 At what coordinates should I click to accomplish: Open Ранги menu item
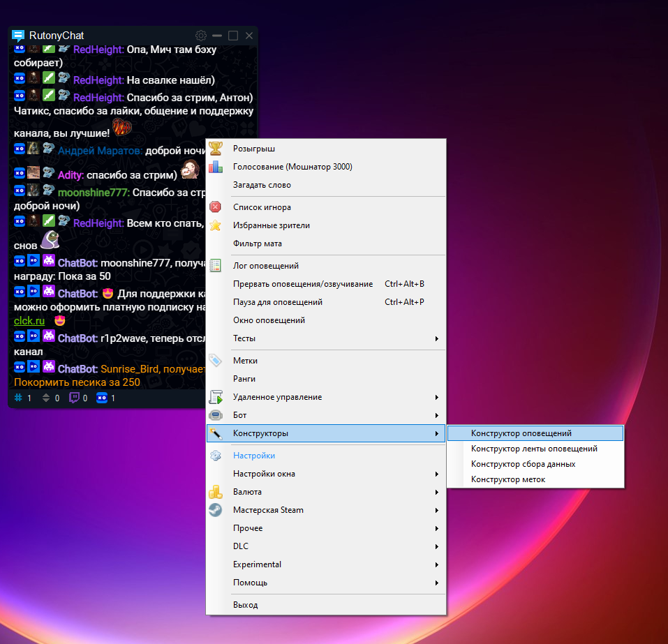[x=326, y=379]
